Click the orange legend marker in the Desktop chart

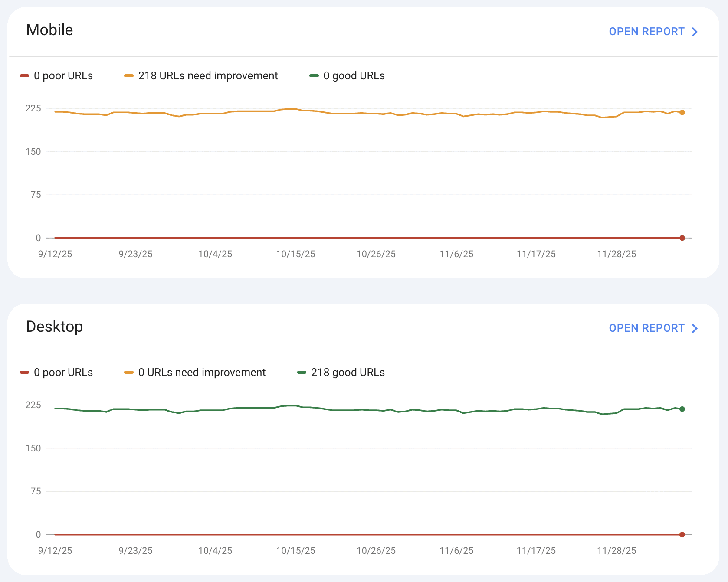tap(128, 372)
